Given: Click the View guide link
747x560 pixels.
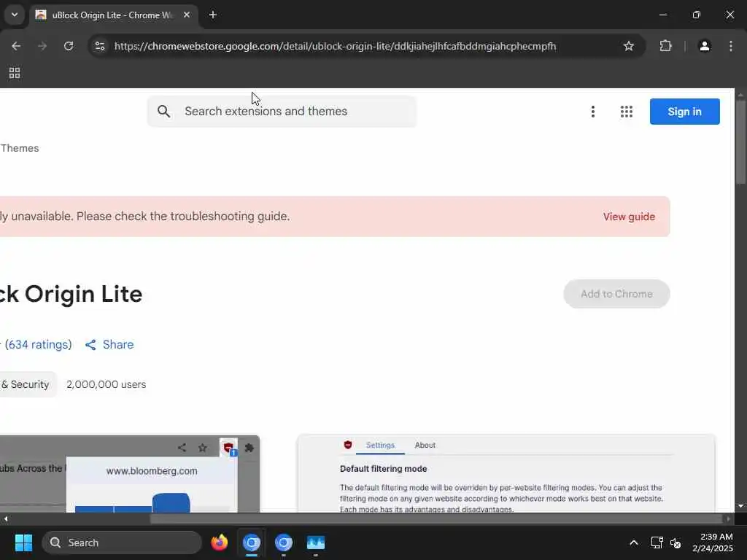Looking at the screenshot, I should (629, 217).
